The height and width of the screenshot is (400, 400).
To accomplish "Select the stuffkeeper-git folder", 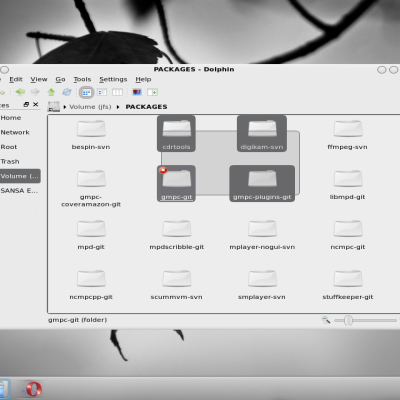I will click(x=348, y=285).
